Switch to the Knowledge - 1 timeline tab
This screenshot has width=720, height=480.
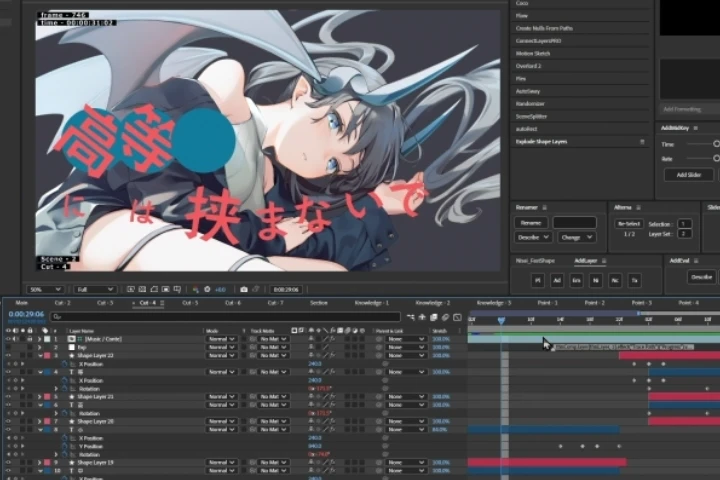(371, 303)
